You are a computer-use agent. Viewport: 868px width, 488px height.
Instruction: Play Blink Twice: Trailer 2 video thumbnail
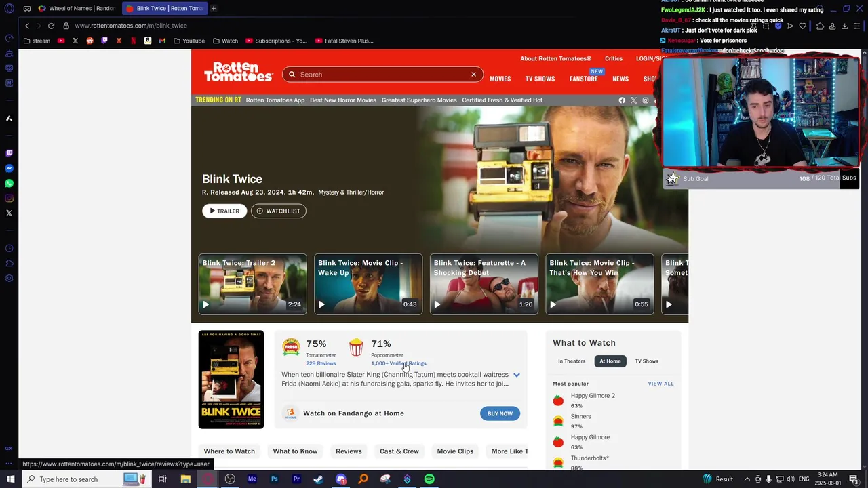tap(252, 284)
